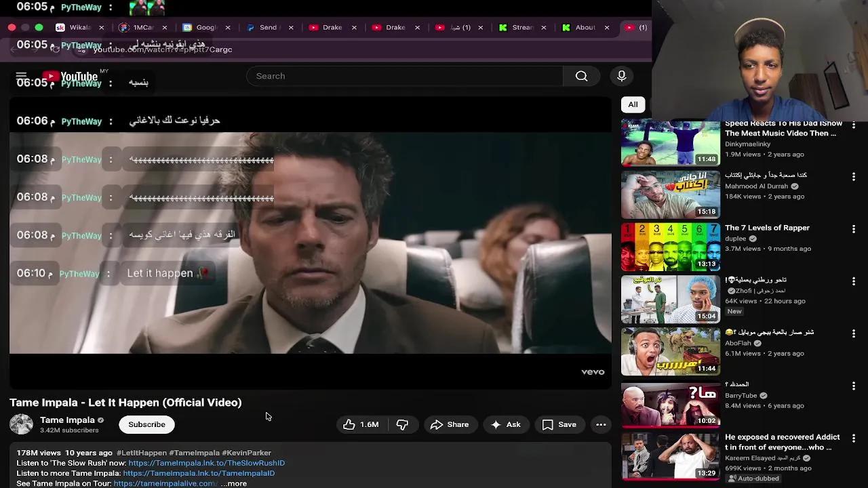The width and height of the screenshot is (868, 488).
Task: Open Kareem Elsayed recovered Addict thumbnail
Action: pyautogui.click(x=671, y=455)
